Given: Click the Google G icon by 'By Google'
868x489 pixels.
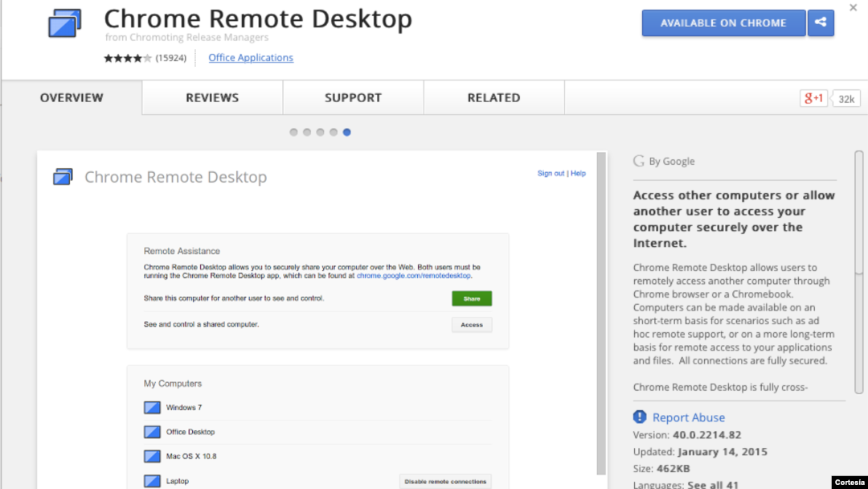Looking at the screenshot, I should click(x=639, y=161).
